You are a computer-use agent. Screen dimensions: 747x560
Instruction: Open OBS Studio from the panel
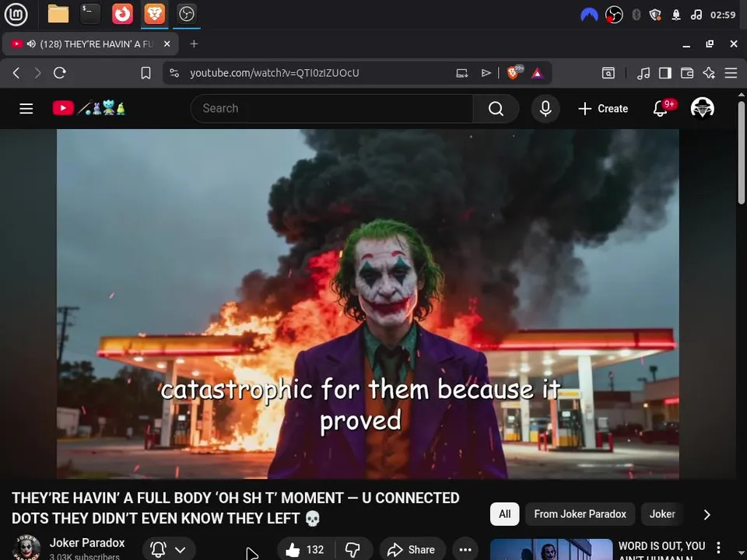[187, 14]
